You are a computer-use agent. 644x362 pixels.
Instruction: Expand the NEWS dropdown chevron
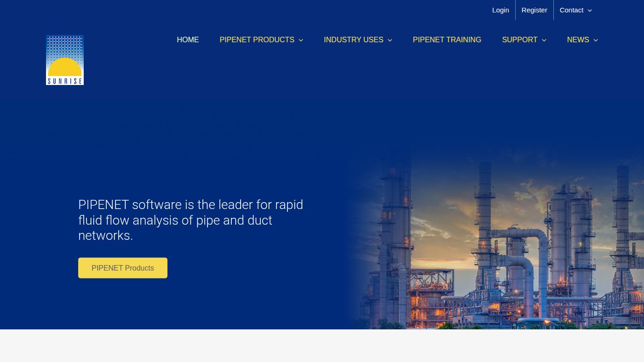pyautogui.click(x=595, y=40)
